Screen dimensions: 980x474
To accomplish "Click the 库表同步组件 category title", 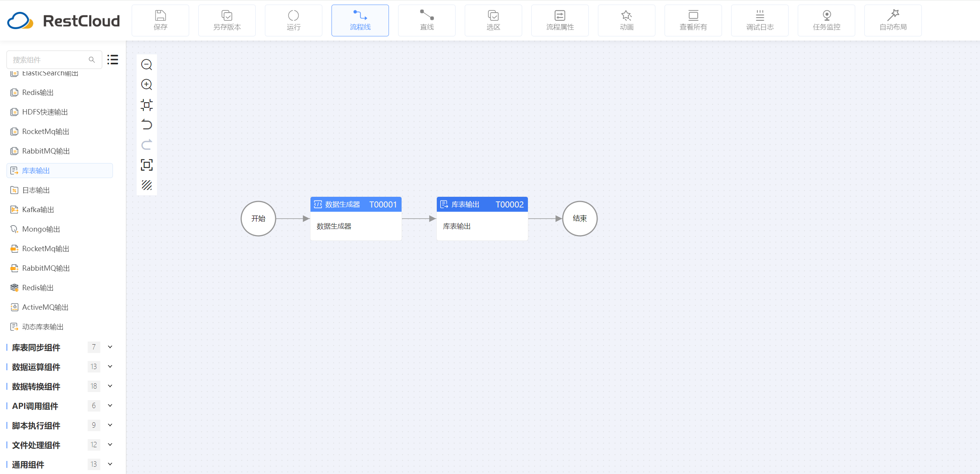I will point(36,347).
